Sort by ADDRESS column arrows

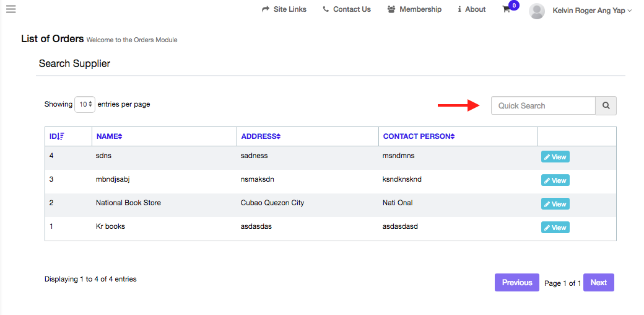tap(278, 136)
